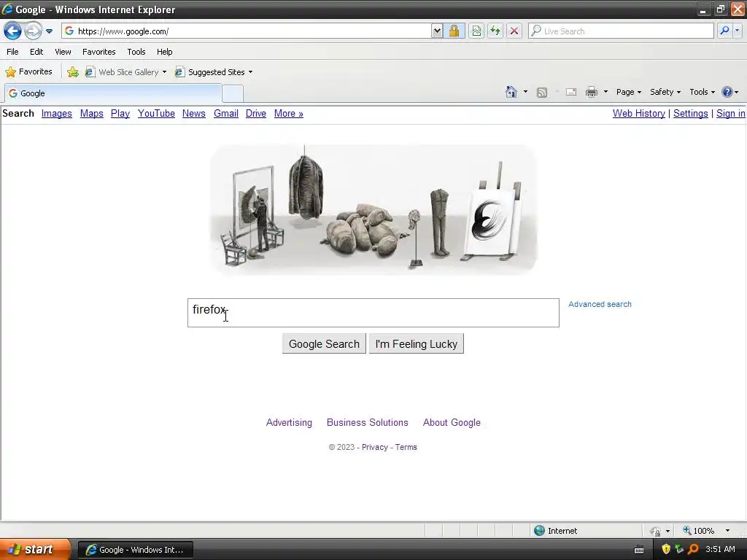Open the Settings link
The width and height of the screenshot is (747, 560).
click(x=690, y=113)
